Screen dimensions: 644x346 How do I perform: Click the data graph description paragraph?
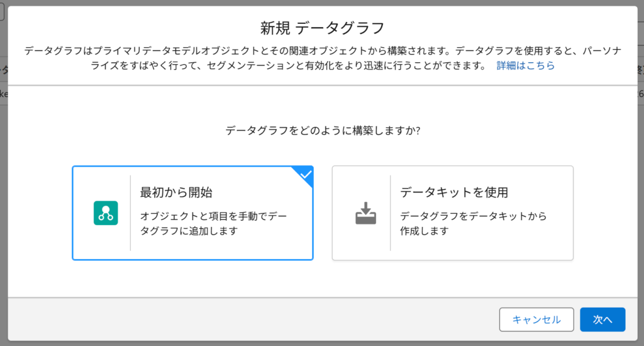(323, 58)
